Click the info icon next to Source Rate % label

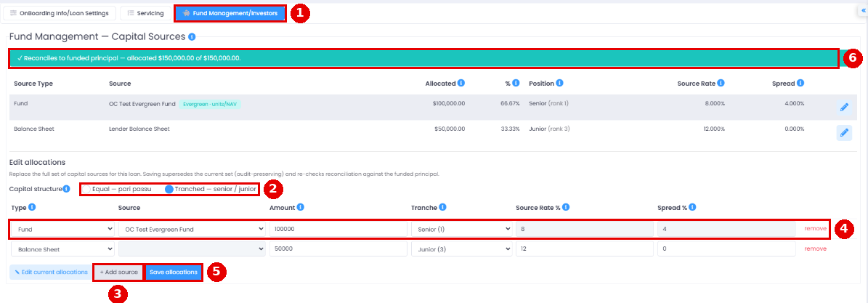(x=567, y=207)
